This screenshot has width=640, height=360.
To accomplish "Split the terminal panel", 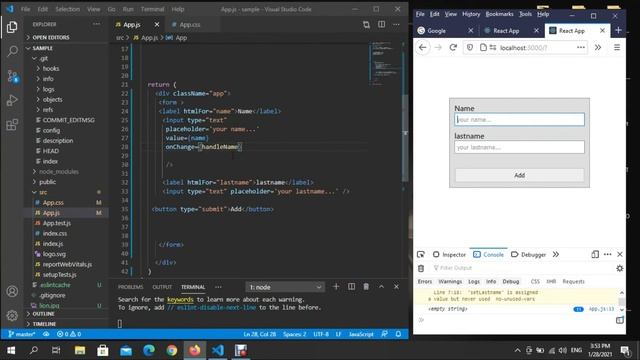I will point(351,287).
